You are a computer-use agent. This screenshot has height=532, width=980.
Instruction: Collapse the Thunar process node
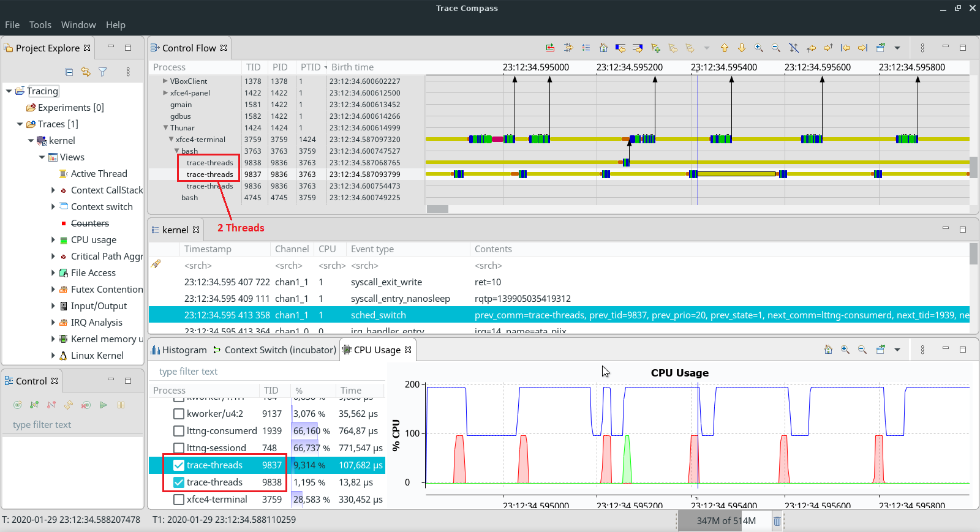tap(165, 128)
